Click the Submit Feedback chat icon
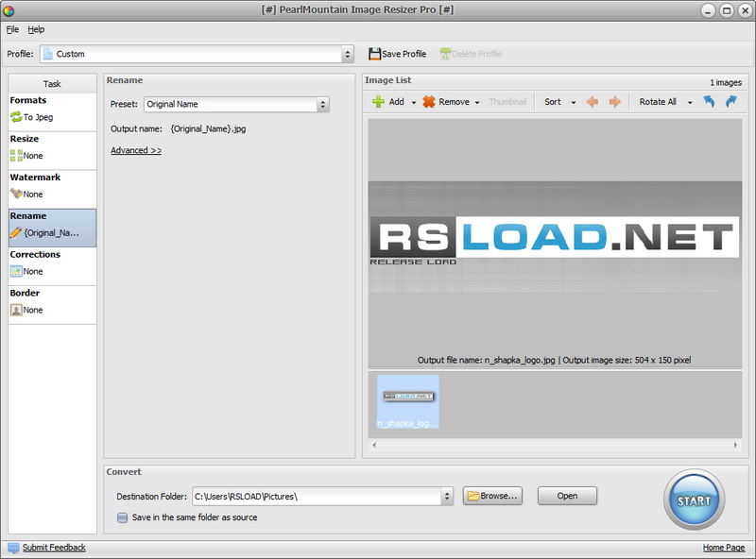 click(x=13, y=548)
